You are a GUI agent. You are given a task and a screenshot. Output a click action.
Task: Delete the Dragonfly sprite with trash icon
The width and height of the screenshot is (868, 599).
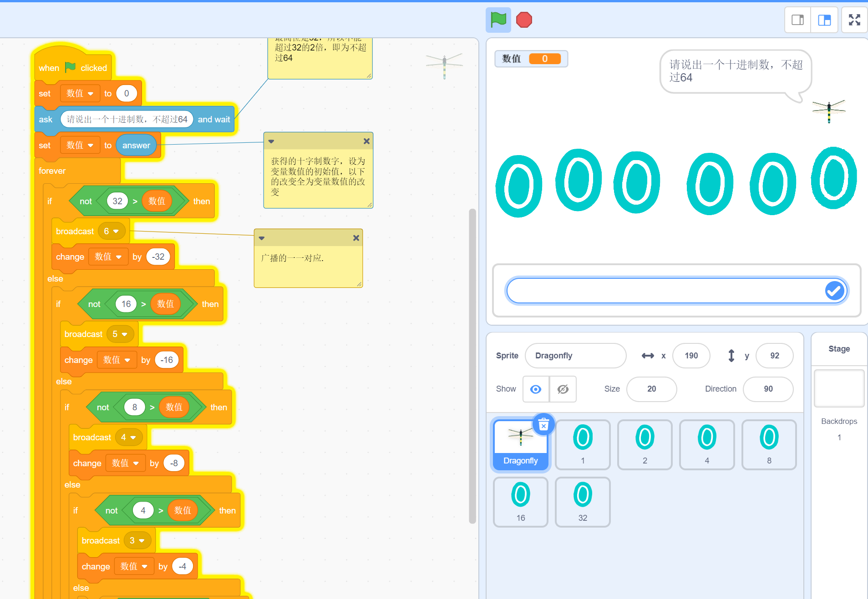click(x=543, y=425)
